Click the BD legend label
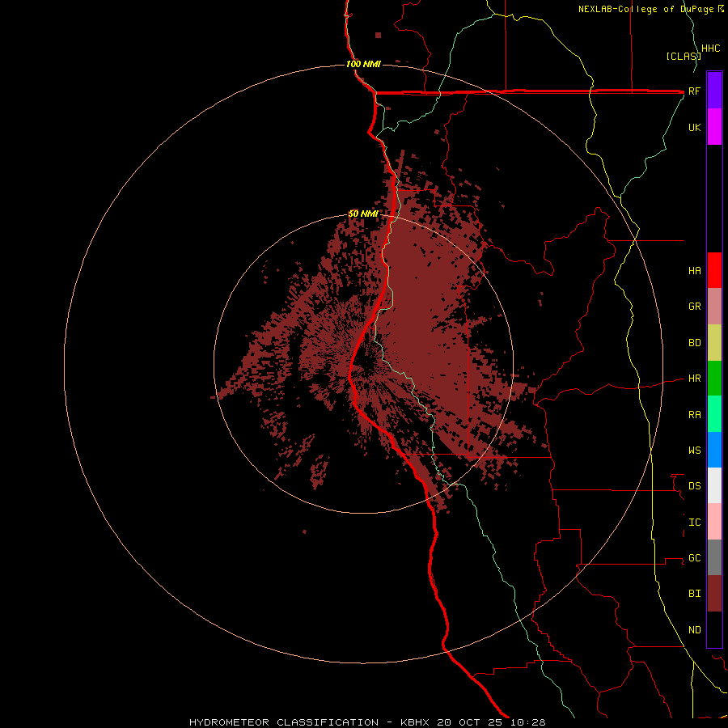728x728 pixels. click(x=694, y=343)
